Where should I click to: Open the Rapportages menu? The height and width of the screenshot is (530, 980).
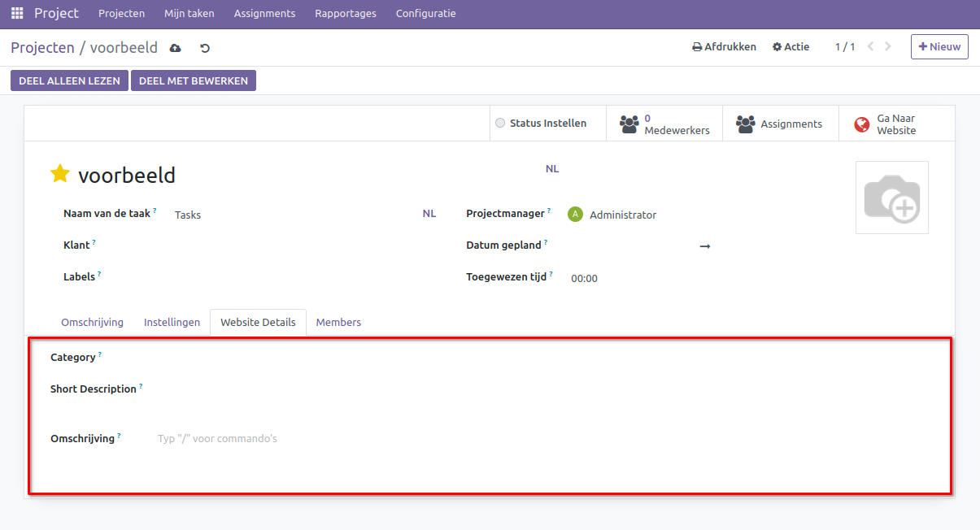(346, 14)
